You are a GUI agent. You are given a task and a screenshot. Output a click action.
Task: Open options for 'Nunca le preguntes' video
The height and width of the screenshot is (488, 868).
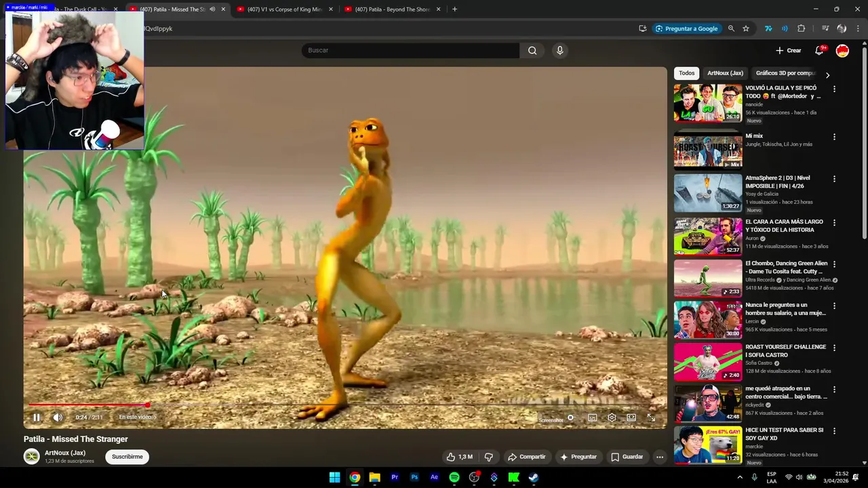click(x=834, y=306)
